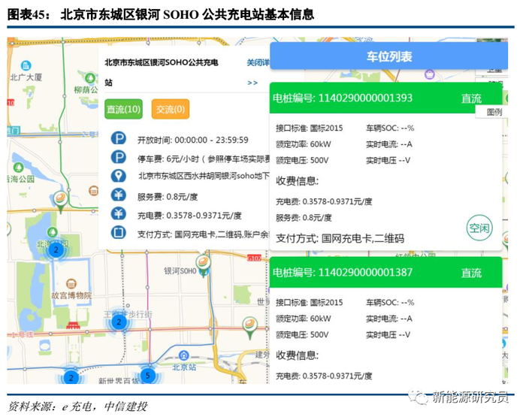Click 车辆SOC: --% on charger 1393 card
Image resolution: width=526 pixels, height=420 pixels.
390,128
